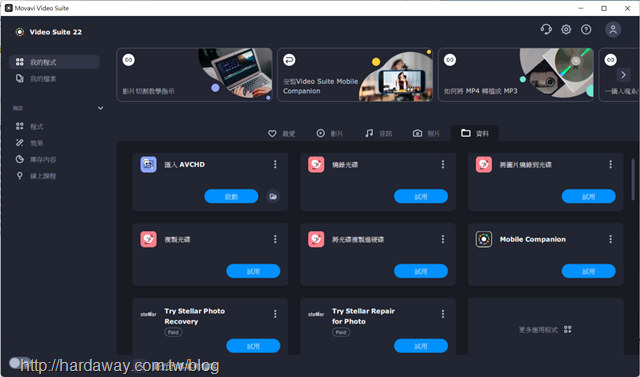Click the Paid tag under Stellar Photo Recovery
Image resolution: width=640 pixels, height=377 pixels.
coord(173,332)
